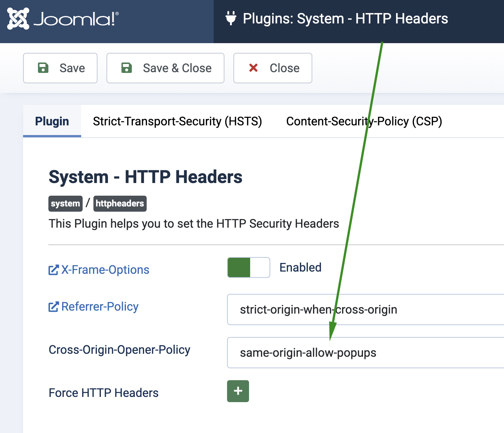Click the plugin description text
Screen dimensions: 504x433
click(194, 224)
